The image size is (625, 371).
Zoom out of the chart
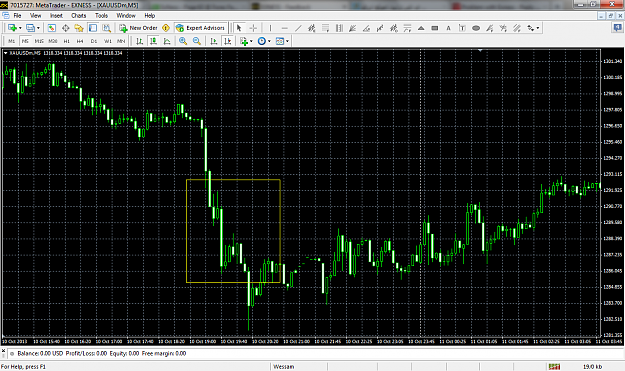coord(197,41)
